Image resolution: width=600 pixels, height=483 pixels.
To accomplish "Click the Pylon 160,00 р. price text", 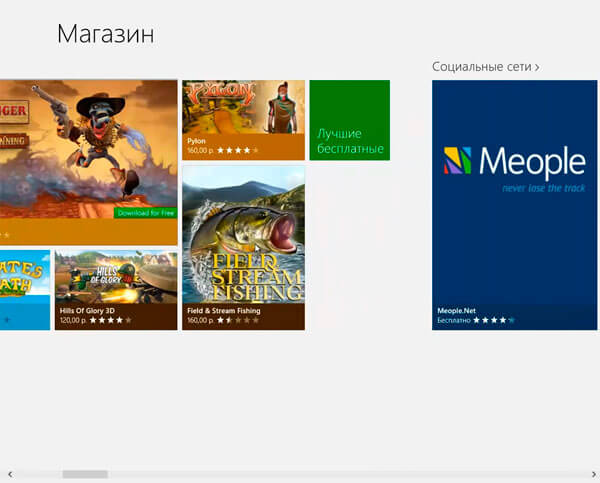I will coord(200,150).
